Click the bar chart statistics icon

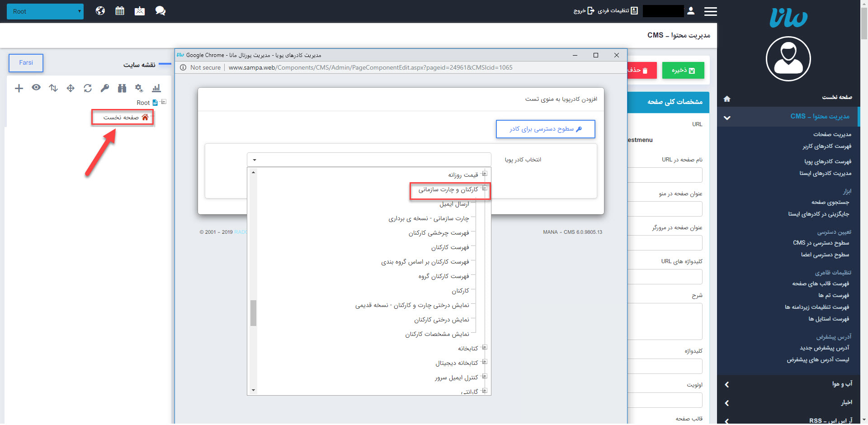point(156,88)
